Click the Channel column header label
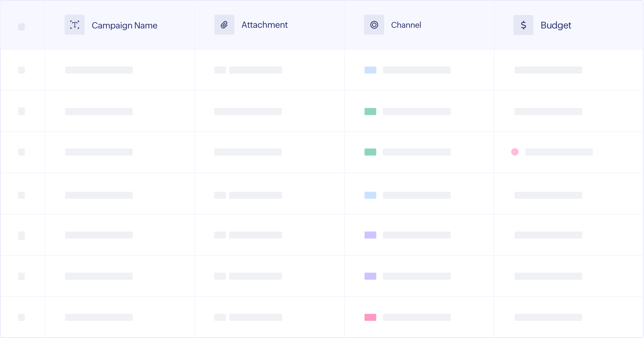 pyautogui.click(x=406, y=25)
